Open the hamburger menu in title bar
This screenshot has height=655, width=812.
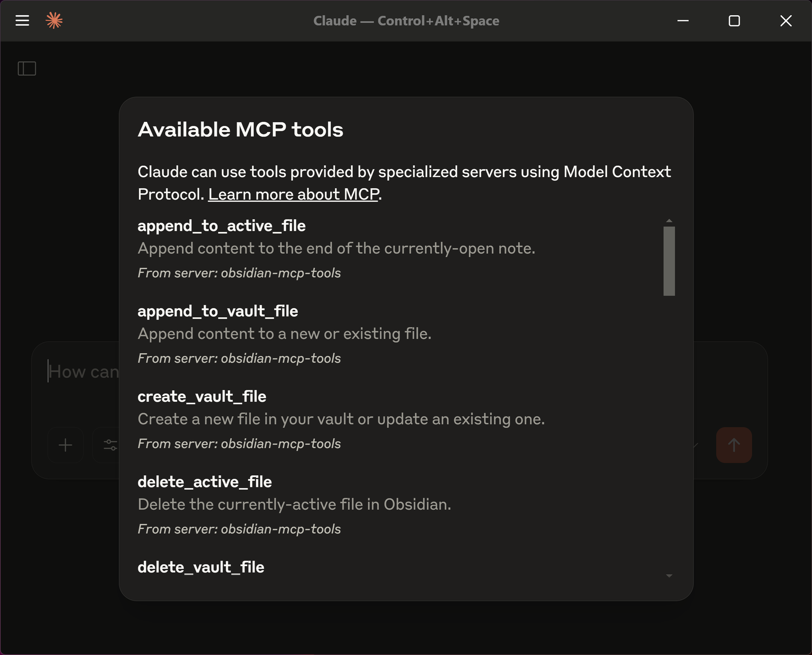coord(22,21)
